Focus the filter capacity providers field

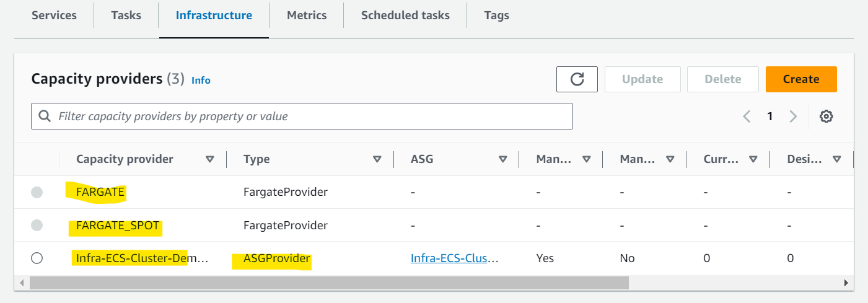pyautogui.click(x=302, y=116)
